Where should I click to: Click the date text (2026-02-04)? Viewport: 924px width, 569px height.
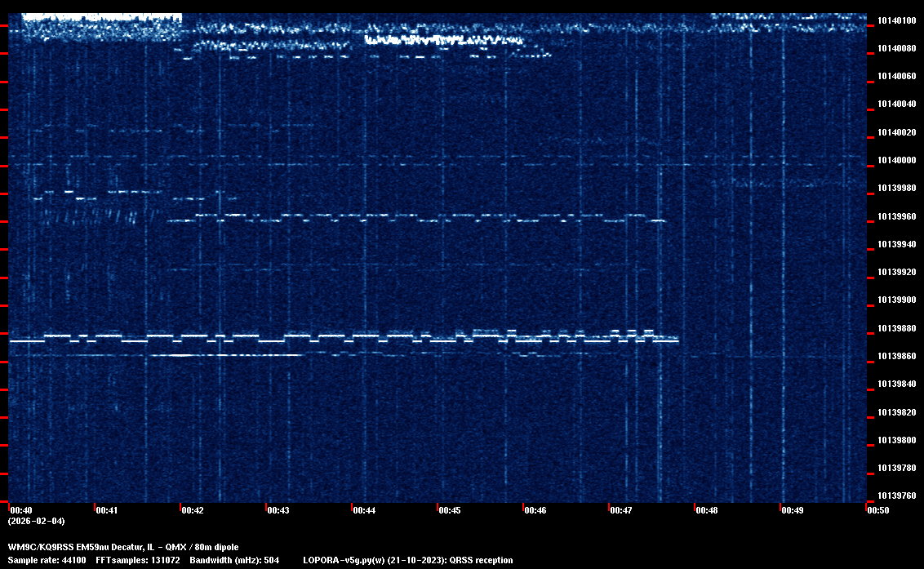coord(36,521)
